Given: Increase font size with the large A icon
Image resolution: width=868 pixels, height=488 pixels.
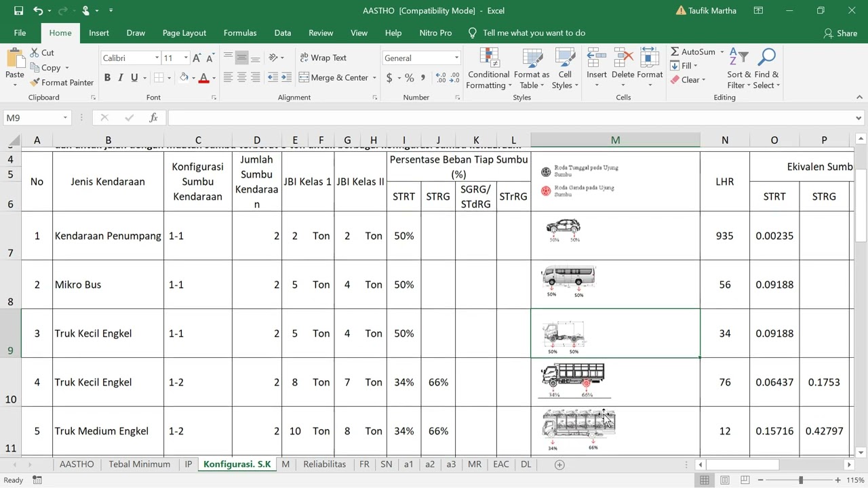Looking at the screenshot, I should click(197, 58).
